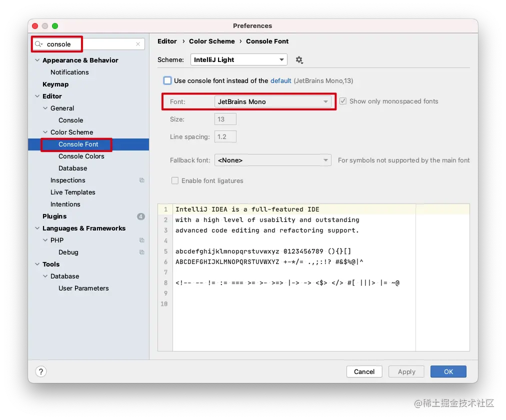
Task: Click the Line spacing field showing 1.2
Action: tap(225, 137)
